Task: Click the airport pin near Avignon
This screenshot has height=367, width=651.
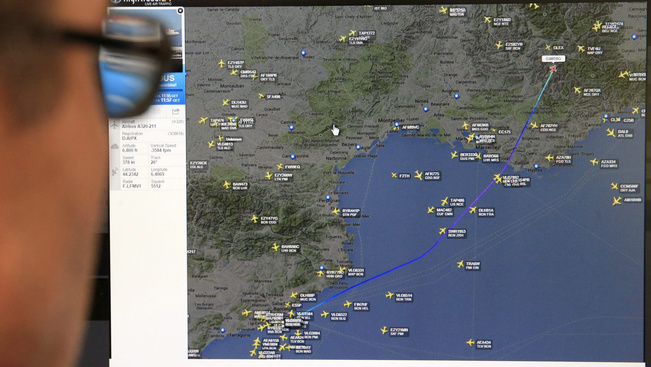Action: [x=457, y=96]
